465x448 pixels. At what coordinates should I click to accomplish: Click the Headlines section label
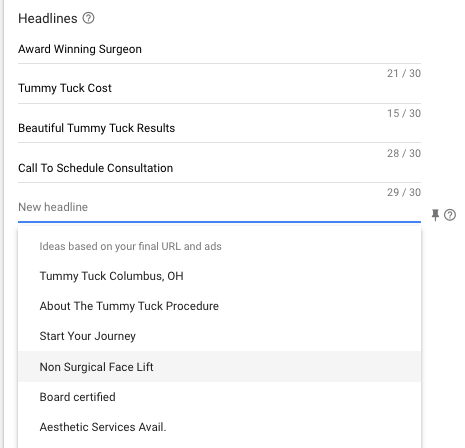click(48, 18)
